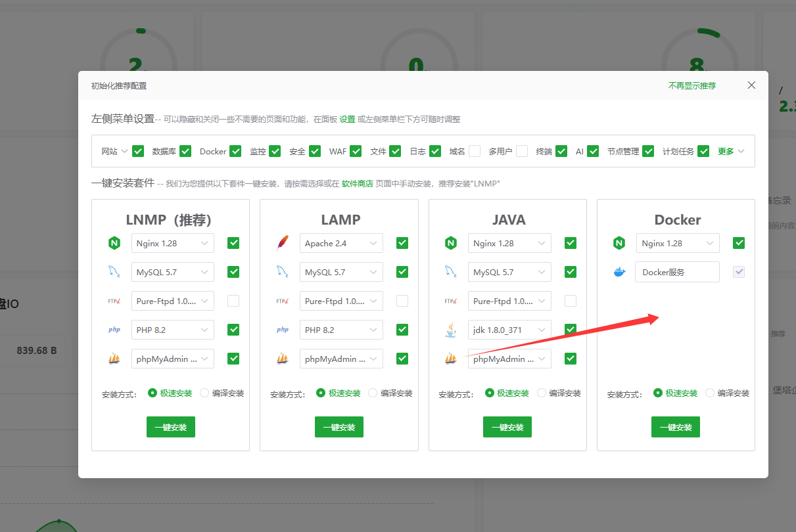Close the 初始化推荐配置 dialog

pyautogui.click(x=751, y=85)
